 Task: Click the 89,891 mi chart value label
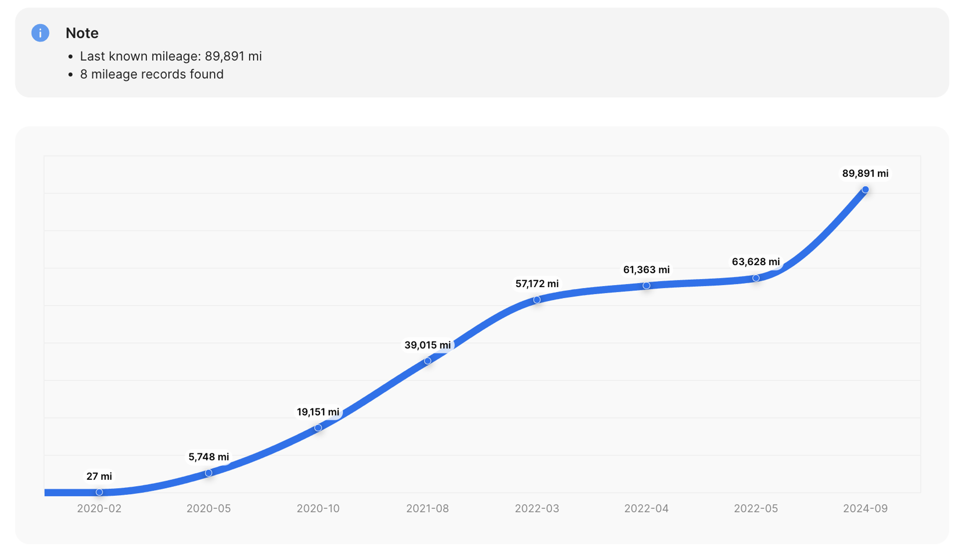[x=865, y=173]
